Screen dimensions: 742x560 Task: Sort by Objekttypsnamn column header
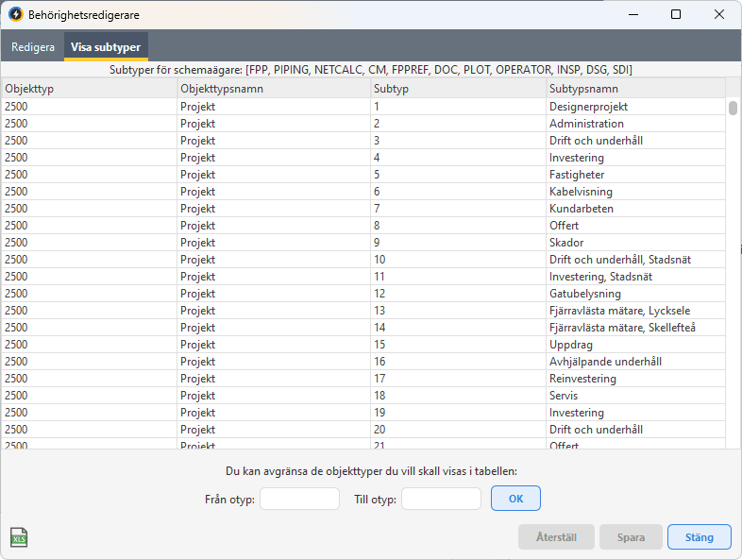[274, 88]
